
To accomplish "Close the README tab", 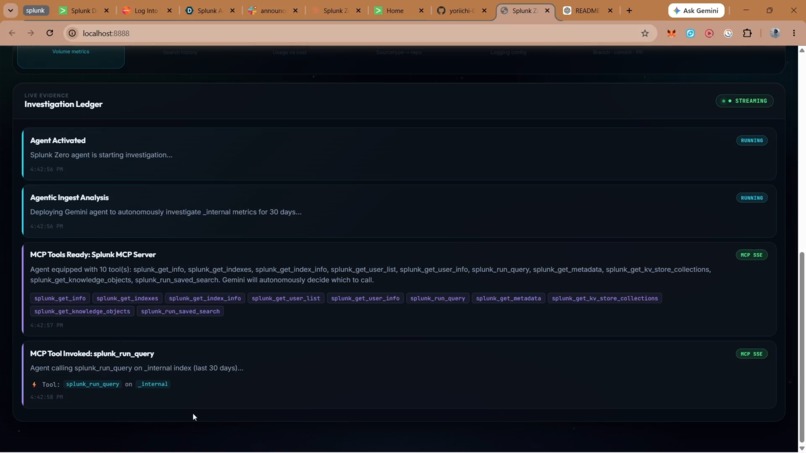I will coord(610,10).
